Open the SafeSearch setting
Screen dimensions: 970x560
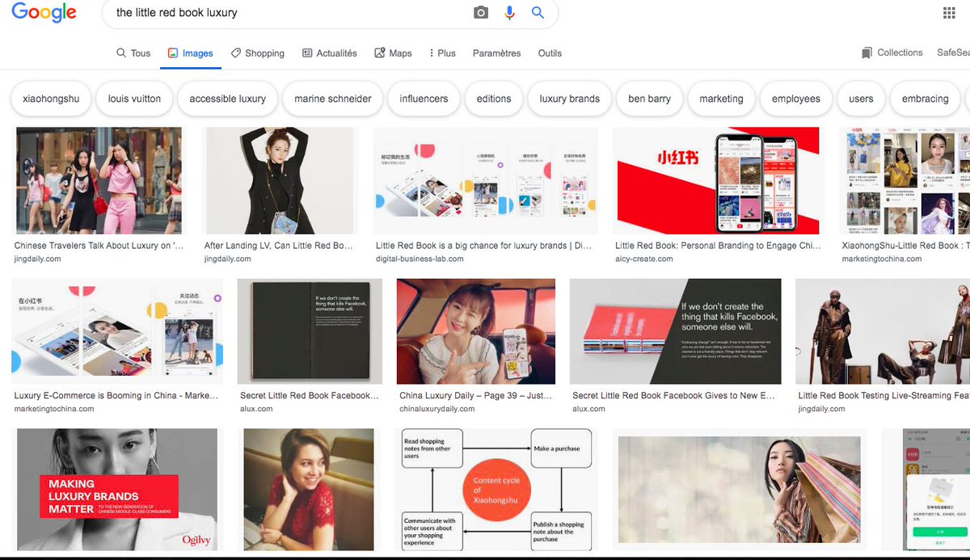point(953,53)
